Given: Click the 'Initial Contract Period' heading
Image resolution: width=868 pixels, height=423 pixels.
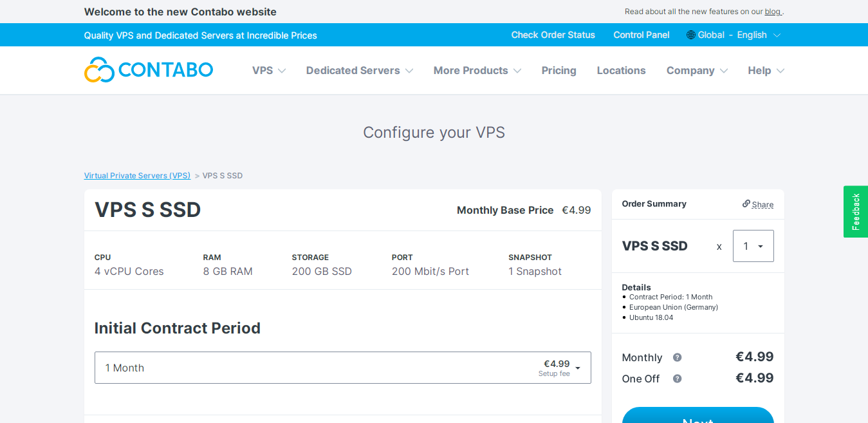Looking at the screenshot, I should 178,328.
